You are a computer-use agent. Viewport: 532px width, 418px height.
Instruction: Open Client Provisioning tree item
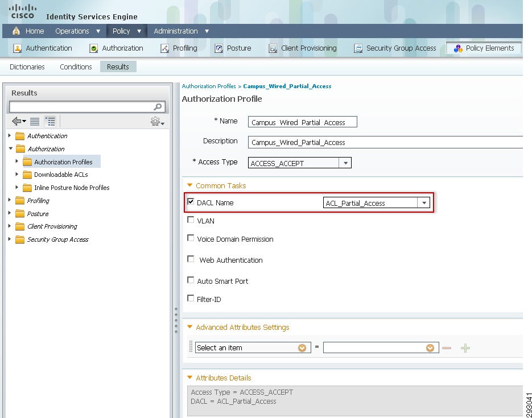tap(52, 226)
